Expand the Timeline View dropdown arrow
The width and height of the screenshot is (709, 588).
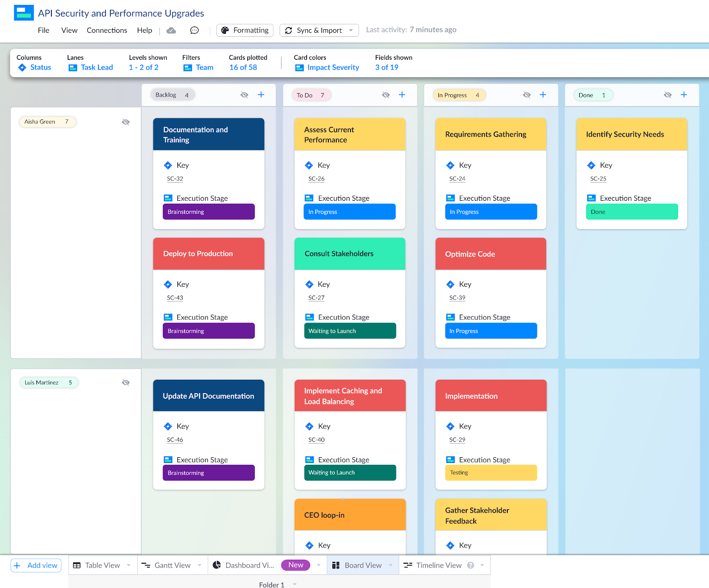(x=483, y=565)
